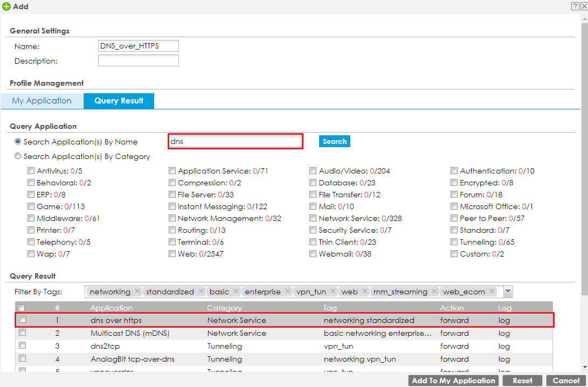This screenshot has width=588, height=387.
Task: Click Add To My Application button
Action: [453, 381]
